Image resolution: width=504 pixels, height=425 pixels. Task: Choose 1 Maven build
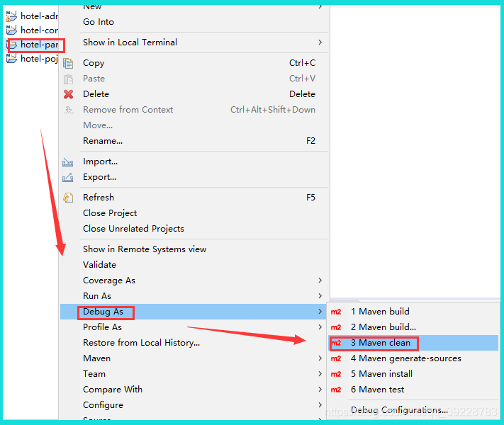pos(380,311)
